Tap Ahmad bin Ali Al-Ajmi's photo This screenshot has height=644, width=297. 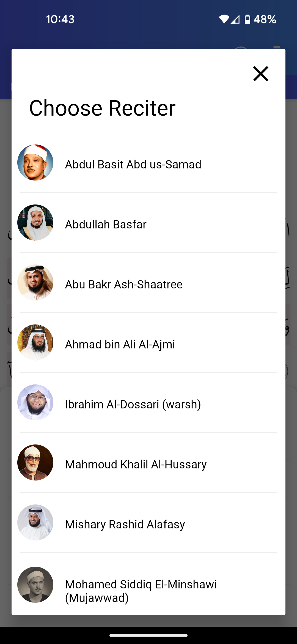coord(35,343)
